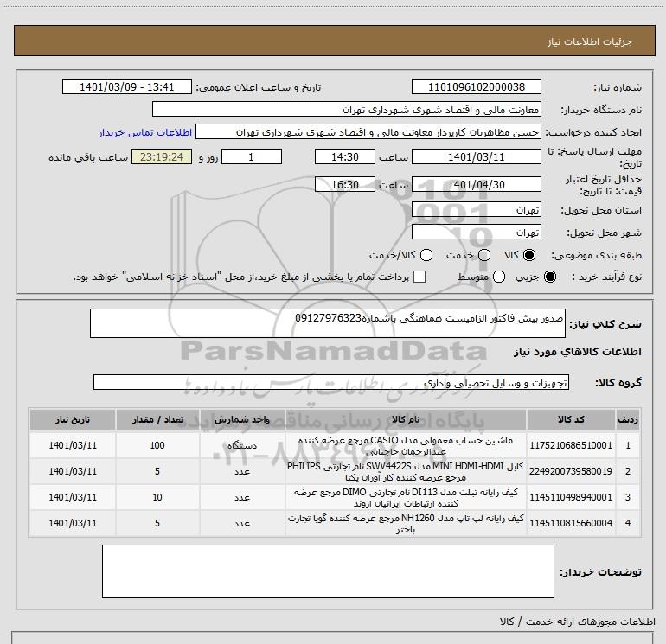Click the واحد شمارش column header
Viewport: 666px width, 644px height.
point(242,419)
